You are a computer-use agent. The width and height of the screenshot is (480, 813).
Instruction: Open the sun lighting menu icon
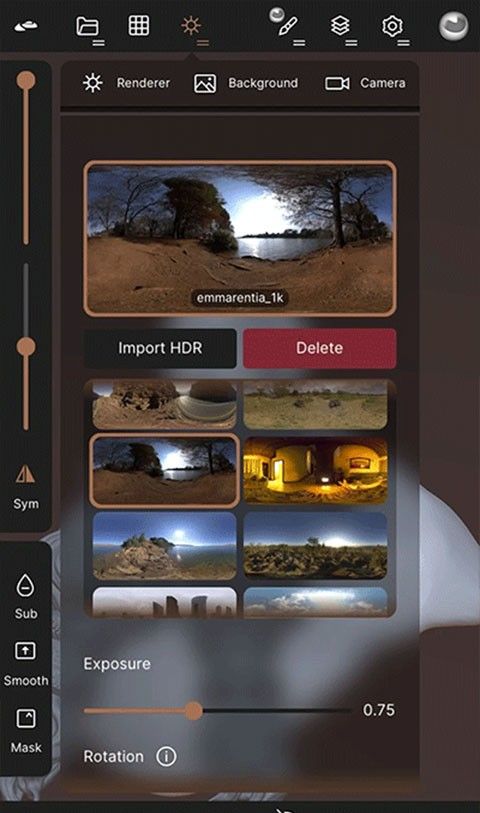click(191, 25)
